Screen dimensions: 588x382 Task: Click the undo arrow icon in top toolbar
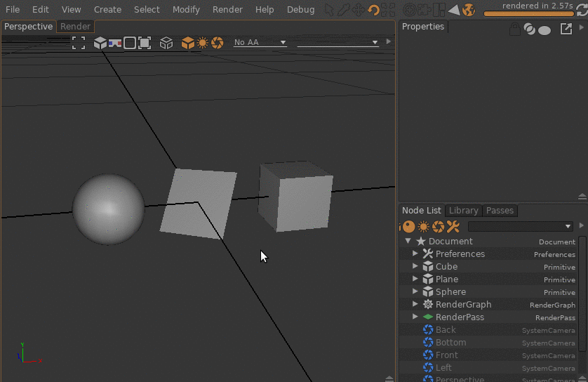click(373, 10)
